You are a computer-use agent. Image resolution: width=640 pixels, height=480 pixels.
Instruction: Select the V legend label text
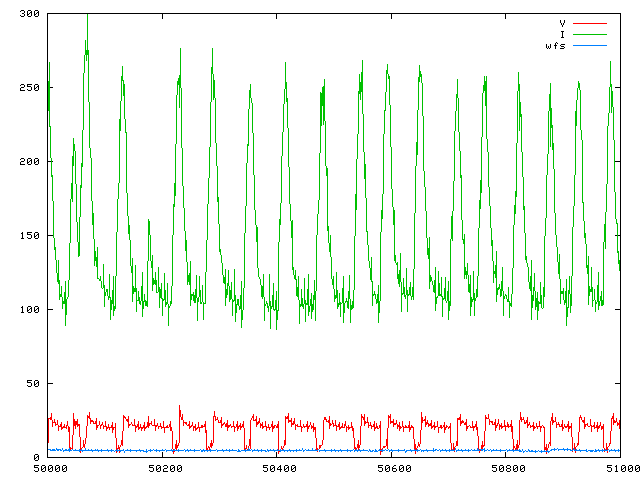[x=562, y=22]
